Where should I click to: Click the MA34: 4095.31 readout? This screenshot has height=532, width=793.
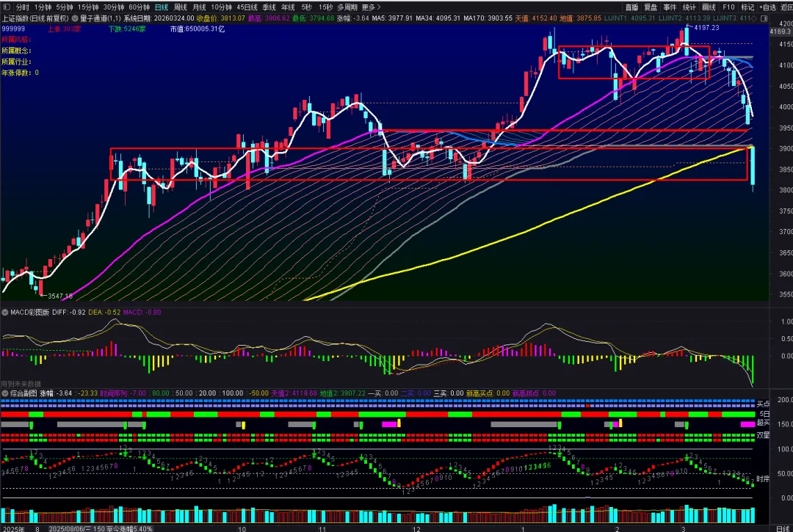click(438, 18)
